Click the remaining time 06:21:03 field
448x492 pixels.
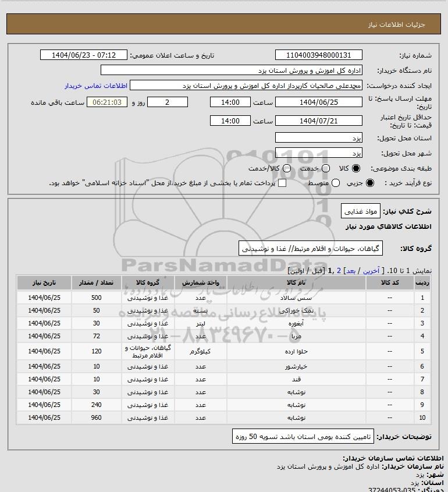pos(107,102)
